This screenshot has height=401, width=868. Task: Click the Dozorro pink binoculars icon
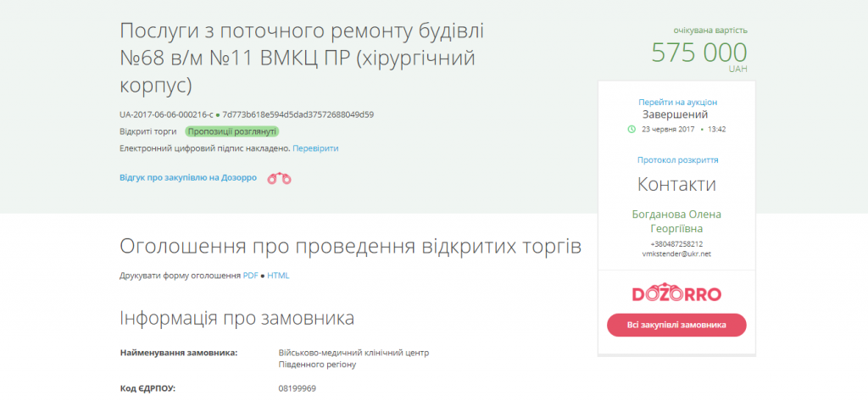click(x=279, y=178)
